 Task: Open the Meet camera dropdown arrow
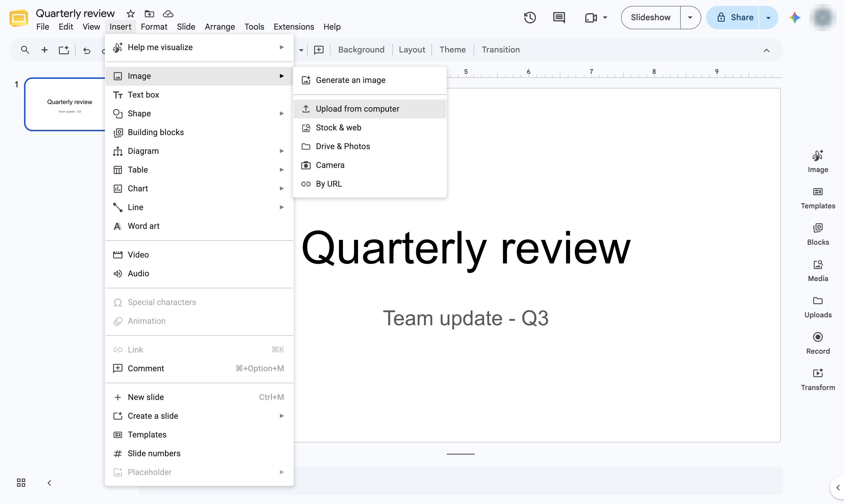(605, 17)
